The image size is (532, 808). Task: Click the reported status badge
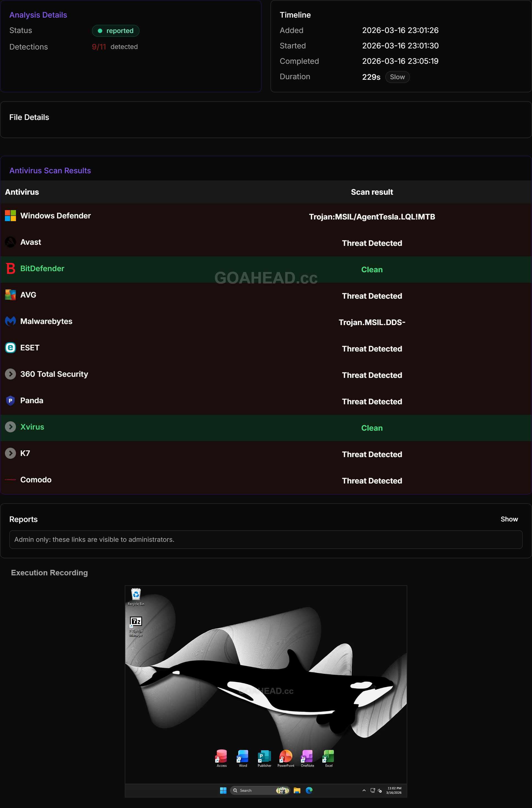(x=116, y=31)
